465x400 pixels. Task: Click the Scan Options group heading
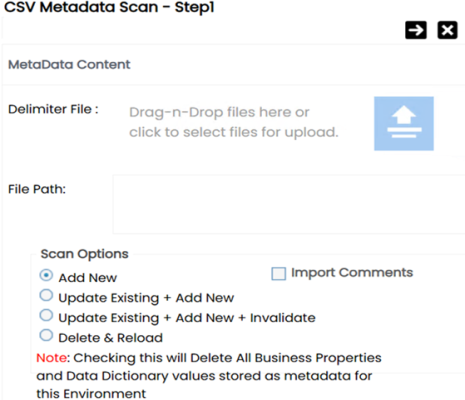[85, 254]
